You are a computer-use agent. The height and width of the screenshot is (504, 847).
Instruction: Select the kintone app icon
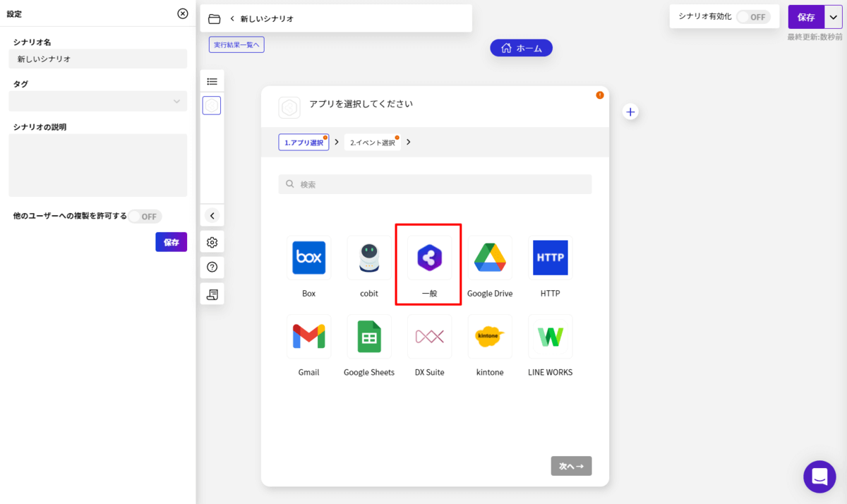coord(490,337)
